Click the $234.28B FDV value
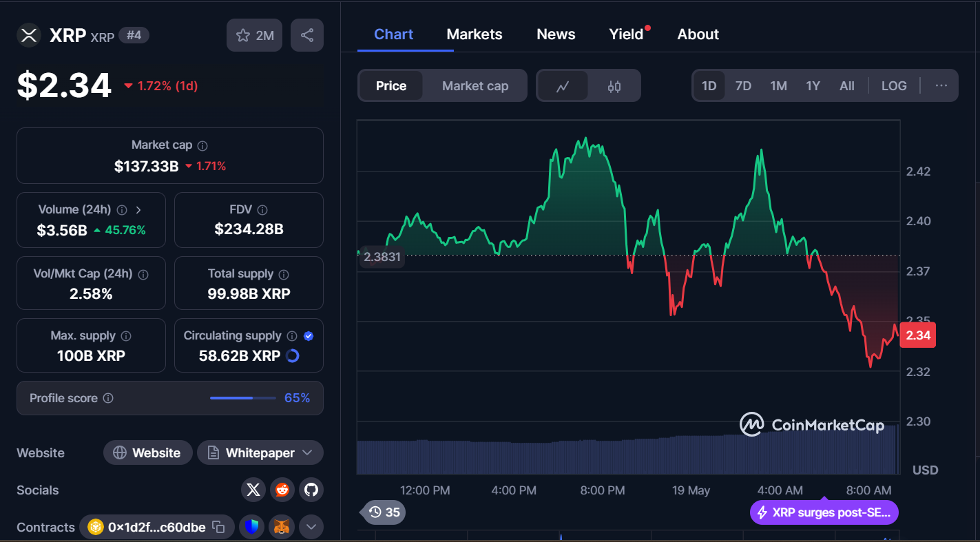This screenshot has width=980, height=542. (x=249, y=229)
